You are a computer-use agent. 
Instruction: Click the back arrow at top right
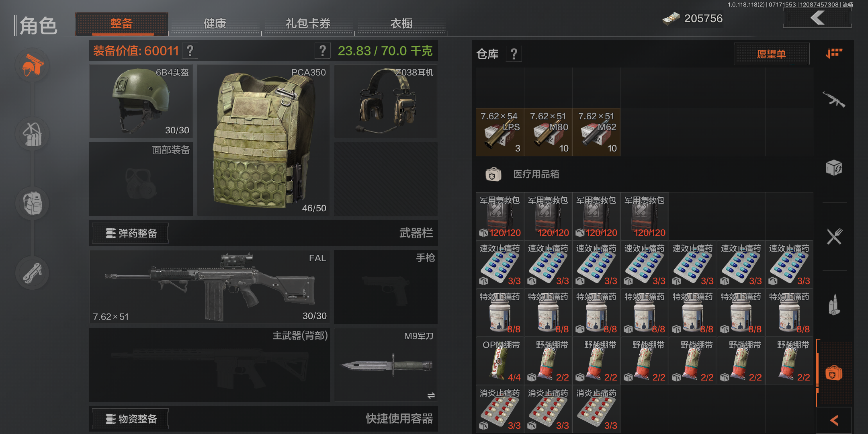click(817, 18)
